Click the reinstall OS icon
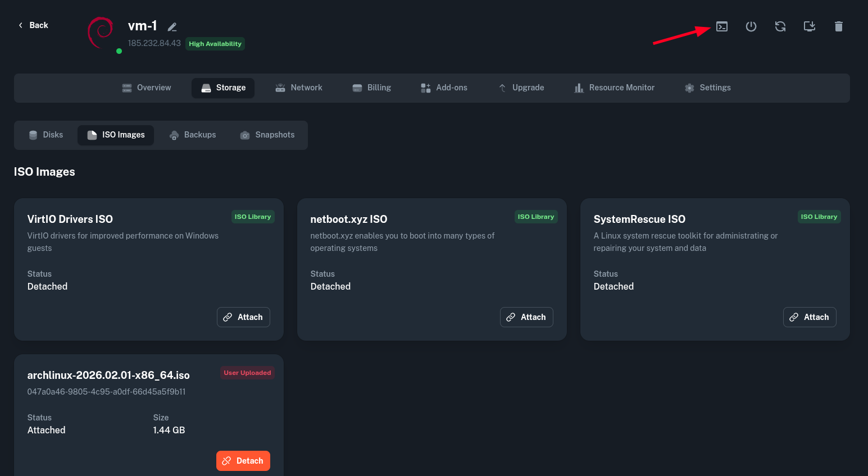 809,26
